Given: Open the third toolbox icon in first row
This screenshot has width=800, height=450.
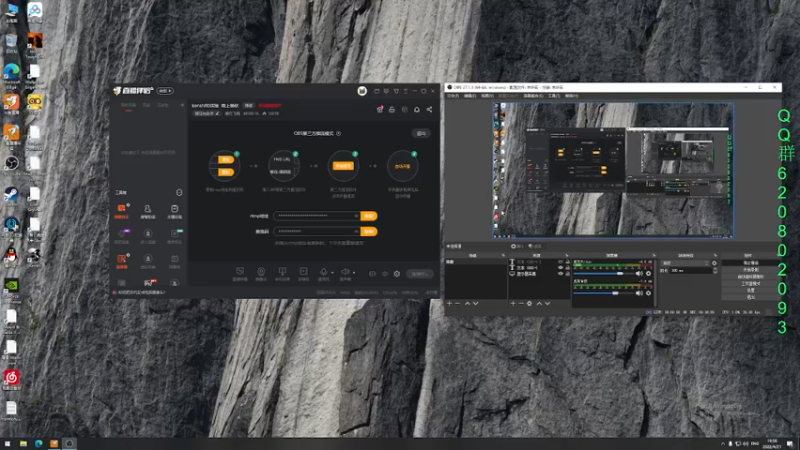Looking at the screenshot, I should click(174, 209).
